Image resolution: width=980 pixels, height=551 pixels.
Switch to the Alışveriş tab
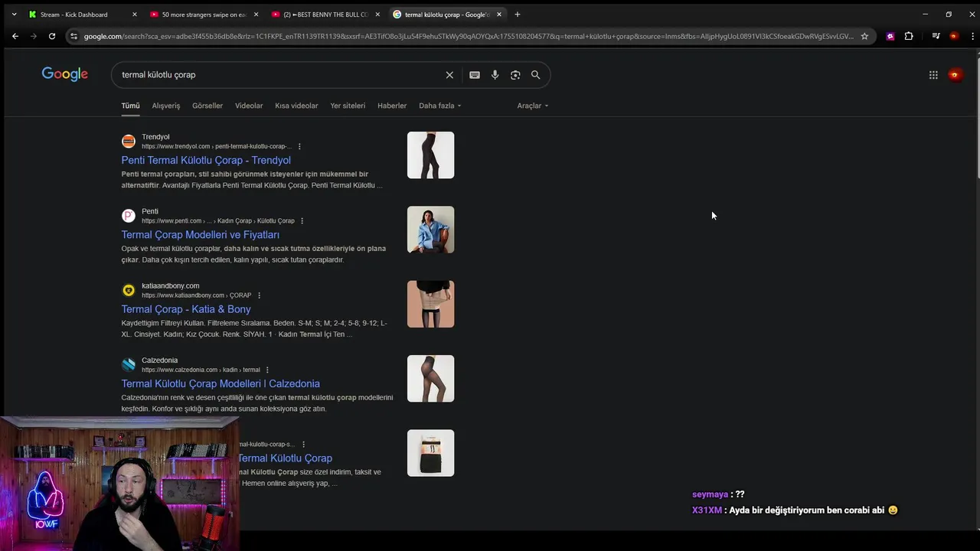pos(166,106)
